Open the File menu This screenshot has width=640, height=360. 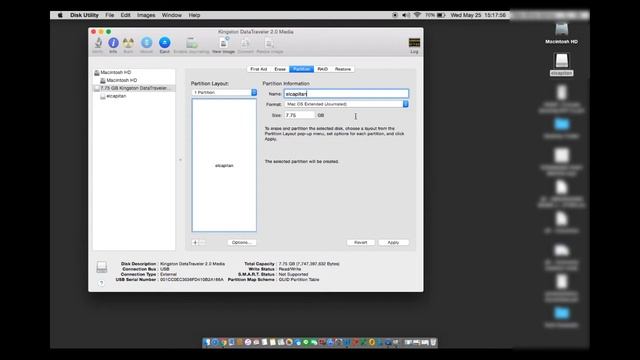(x=110, y=15)
